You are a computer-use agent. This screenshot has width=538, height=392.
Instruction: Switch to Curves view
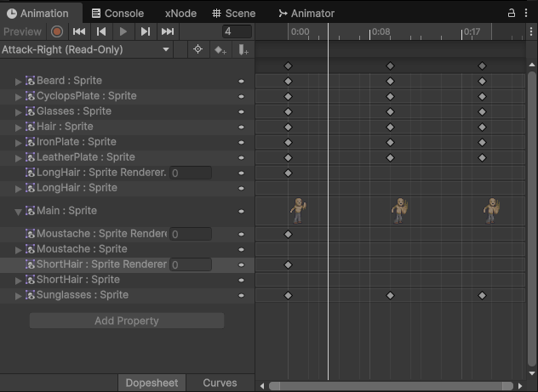point(220,383)
